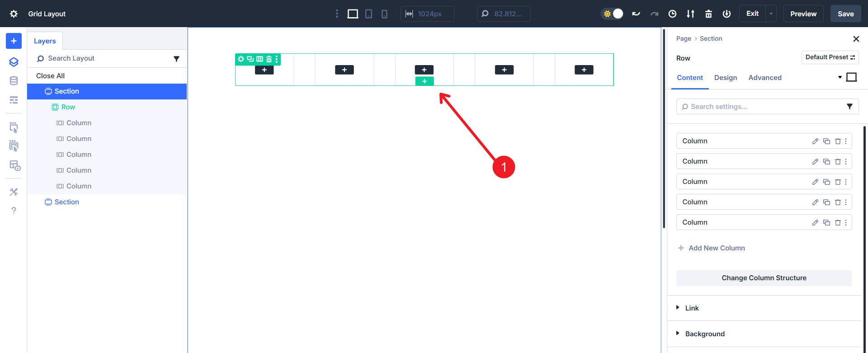The height and width of the screenshot is (353, 868).
Task: Close the Row settings panel
Action: tap(856, 39)
